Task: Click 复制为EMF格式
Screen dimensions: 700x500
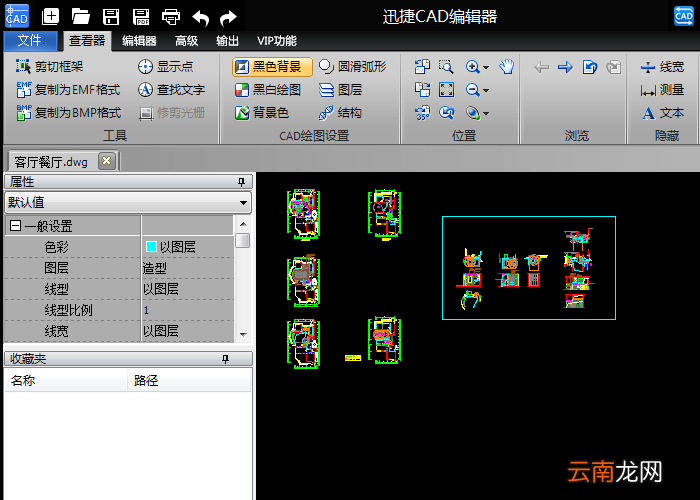Action: pyautogui.click(x=68, y=90)
